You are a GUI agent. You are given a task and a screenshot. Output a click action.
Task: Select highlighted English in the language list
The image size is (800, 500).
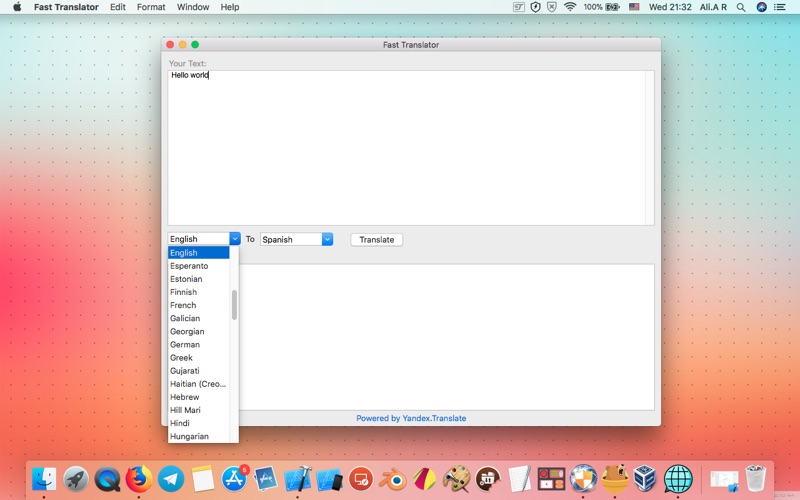point(198,253)
